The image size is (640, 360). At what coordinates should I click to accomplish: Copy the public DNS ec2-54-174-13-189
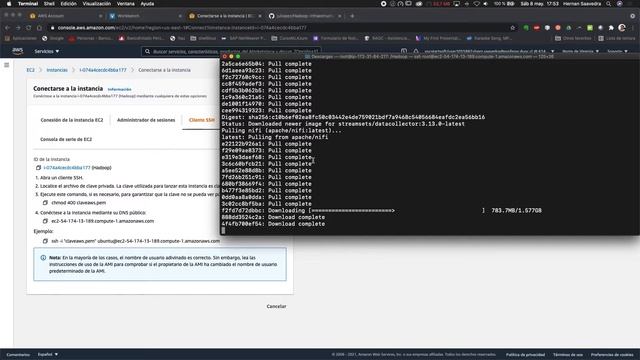tap(45, 221)
